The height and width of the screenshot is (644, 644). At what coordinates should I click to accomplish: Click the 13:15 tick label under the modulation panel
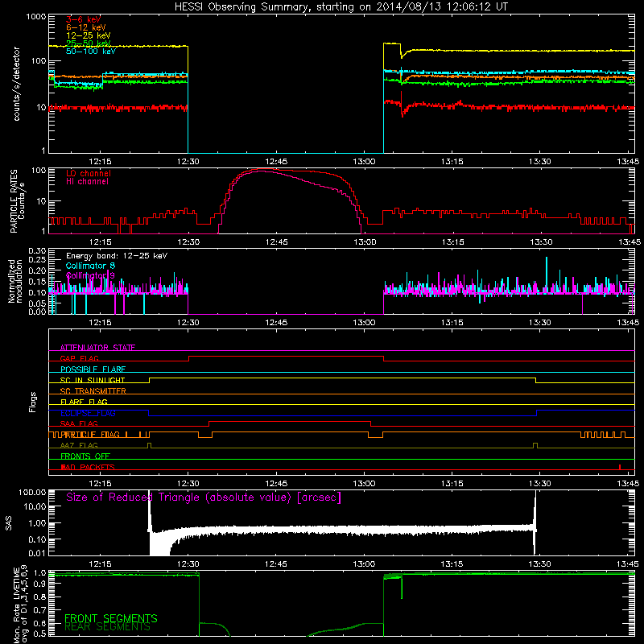(x=452, y=323)
